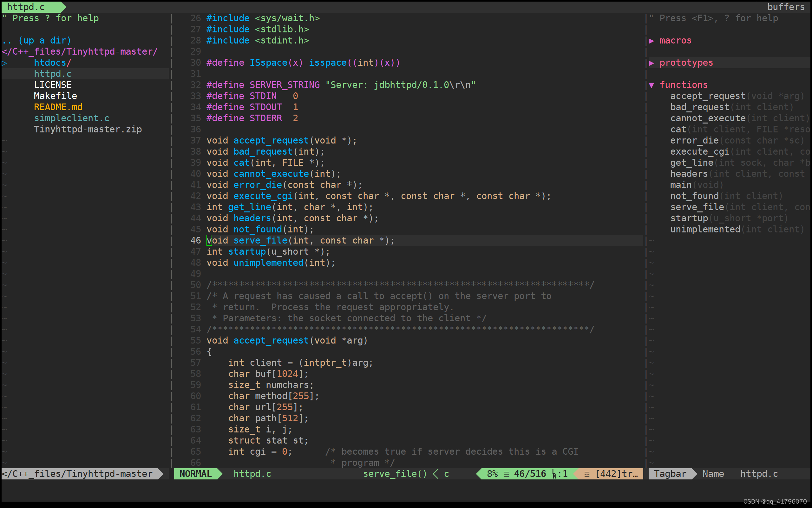This screenshot has height=508, width=812.
Task: Click the startup(u_short *) prototype line
Action: (268, 251)
